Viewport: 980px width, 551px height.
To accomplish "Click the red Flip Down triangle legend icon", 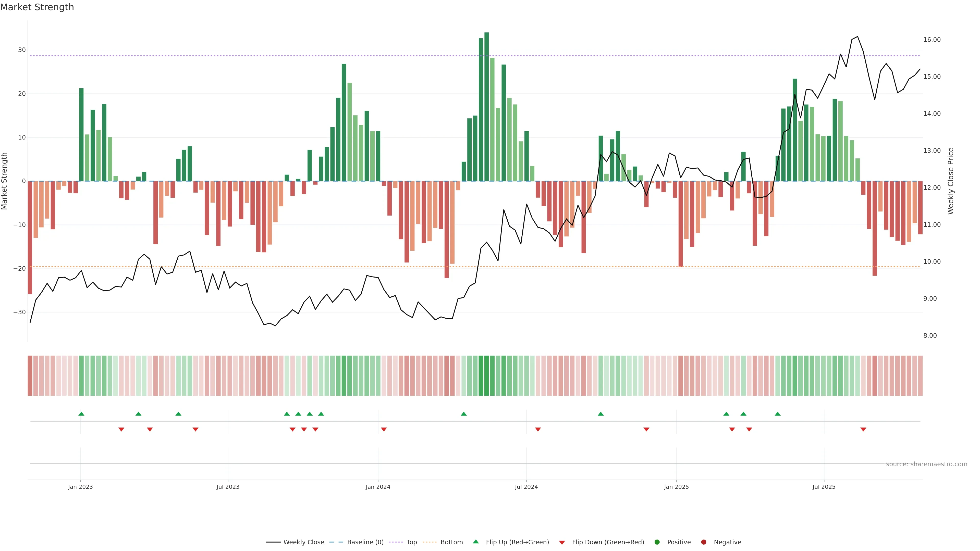I will 562,542.
